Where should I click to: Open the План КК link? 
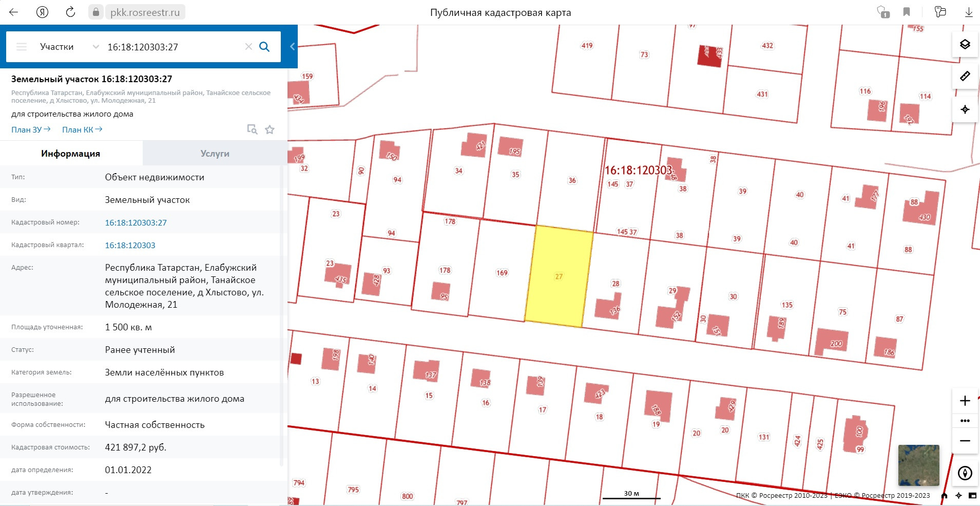[82, 129]
